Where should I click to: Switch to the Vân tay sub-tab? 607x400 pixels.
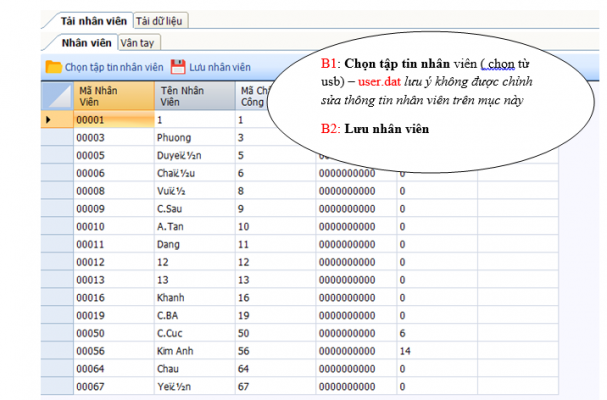137,43
